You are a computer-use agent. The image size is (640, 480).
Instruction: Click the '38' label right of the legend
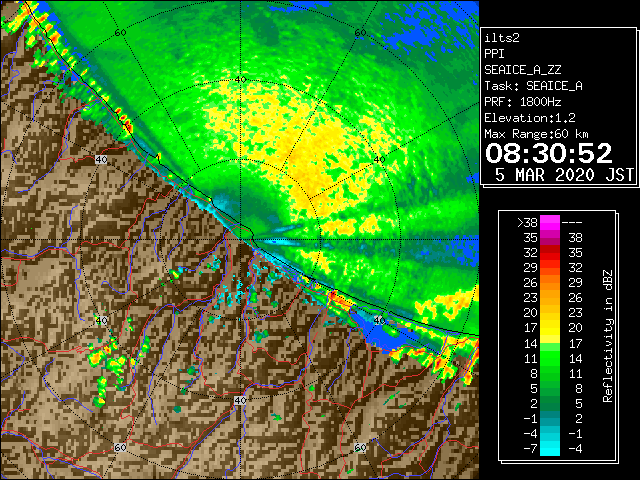coord(576,238)
